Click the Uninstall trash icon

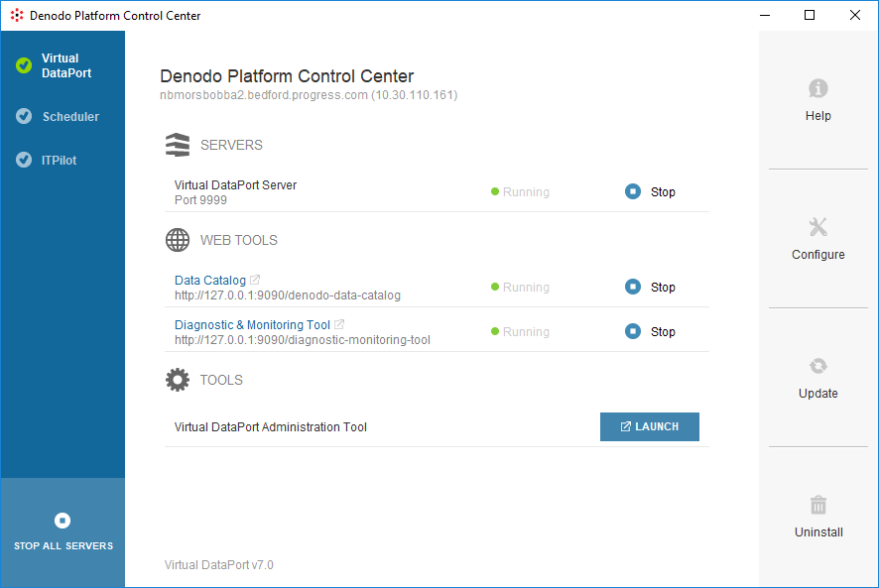[817, 505]
